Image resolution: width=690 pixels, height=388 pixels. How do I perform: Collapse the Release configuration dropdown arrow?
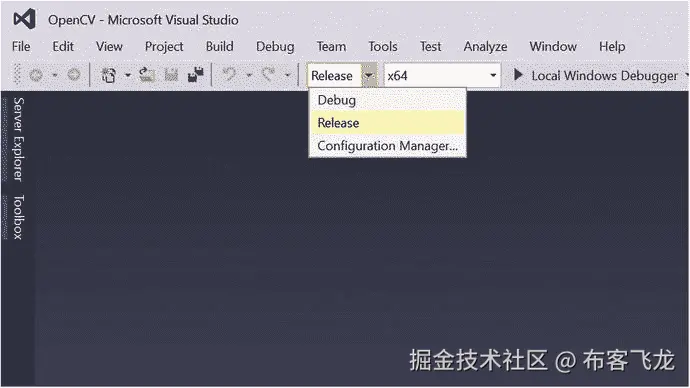[369, 76]
